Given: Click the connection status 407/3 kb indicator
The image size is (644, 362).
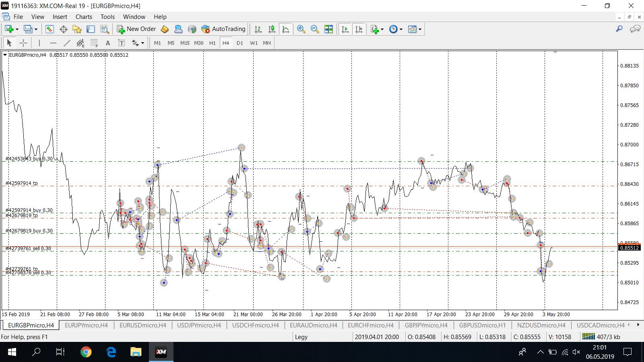Looking at the screenshot, I should pos(601,337).
